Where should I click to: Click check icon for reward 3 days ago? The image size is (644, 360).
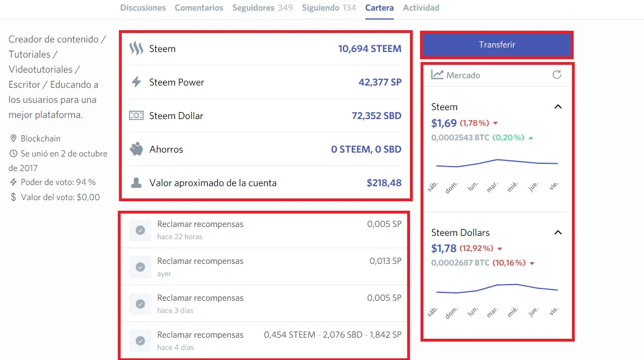(140, 304)
